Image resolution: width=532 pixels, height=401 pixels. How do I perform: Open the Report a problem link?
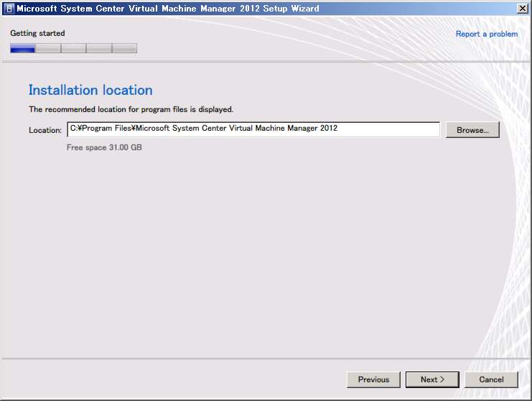coord(487,34)
